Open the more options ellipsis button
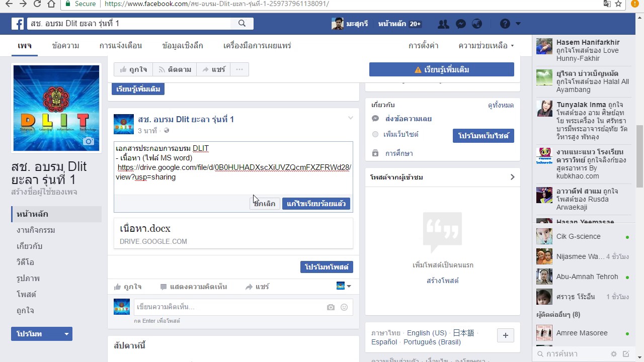The image size is (644, 362). pos(239,70)
